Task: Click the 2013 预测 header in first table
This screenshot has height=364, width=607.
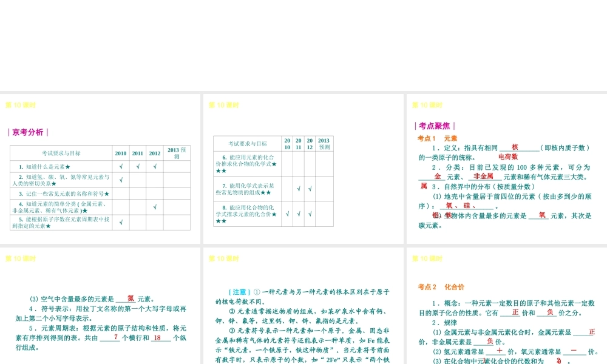Action: pos(177,153)
